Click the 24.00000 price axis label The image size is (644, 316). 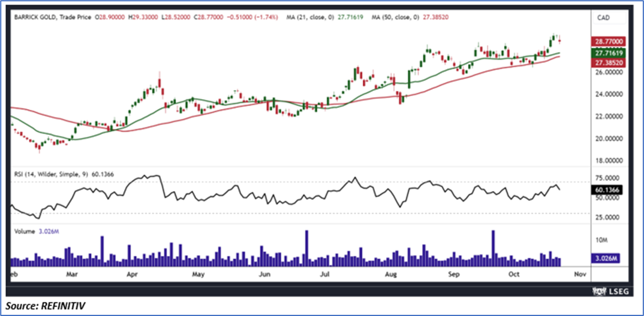click(609, 94)
